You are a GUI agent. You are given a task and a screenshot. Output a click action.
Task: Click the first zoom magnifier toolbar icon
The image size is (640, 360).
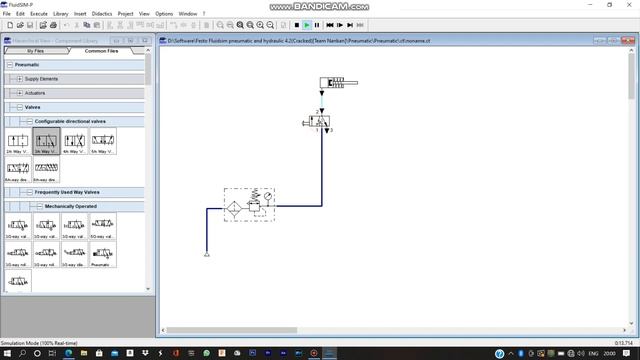coord(220,25)
